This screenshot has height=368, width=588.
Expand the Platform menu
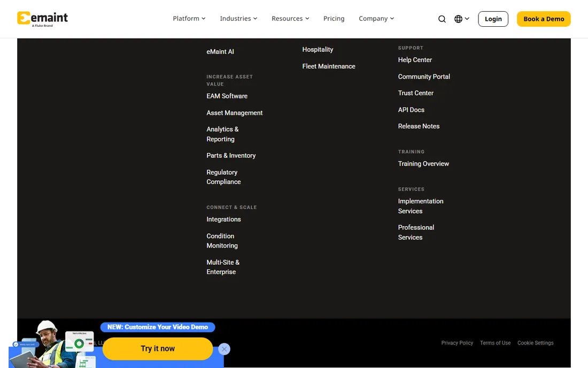click(x=189, y=18)
